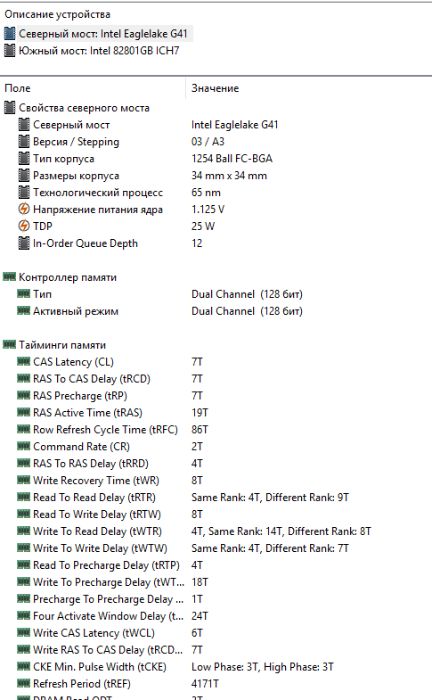Click the chip icon next to Южный мост device
Viewport: 432px width, 700px height.
tap(9, 51)
